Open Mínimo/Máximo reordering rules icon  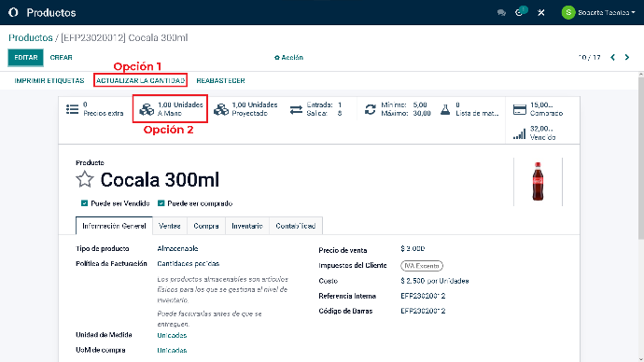click(x=370, y=109)
